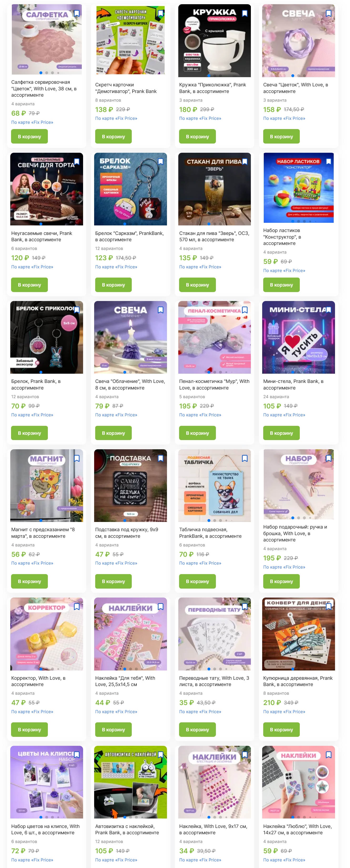Bookmark the Свеча "Облачение" product
The image size is (350, 868).
pyautogui.click(x=160, y=310)
